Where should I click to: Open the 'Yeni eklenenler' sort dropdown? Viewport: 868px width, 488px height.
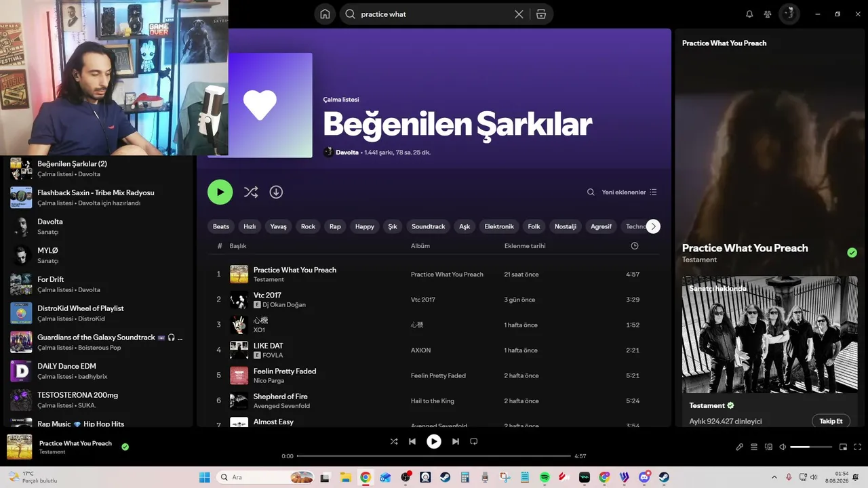[629, 192]
